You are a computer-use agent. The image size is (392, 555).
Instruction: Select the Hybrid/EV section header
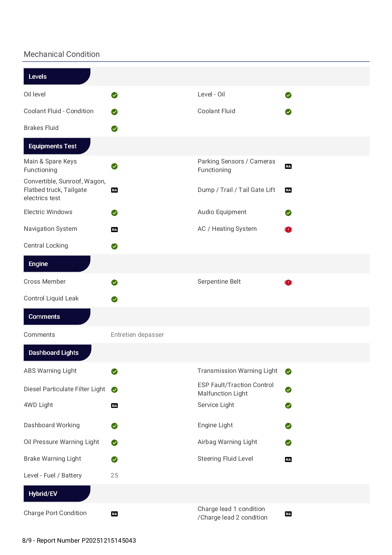[57, 494]
